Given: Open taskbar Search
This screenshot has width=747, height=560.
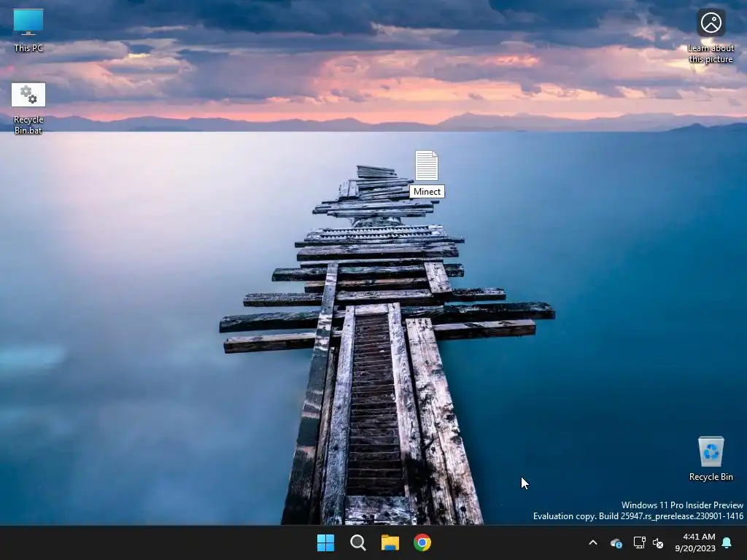Looking at the screenshot, I should 357,542.
